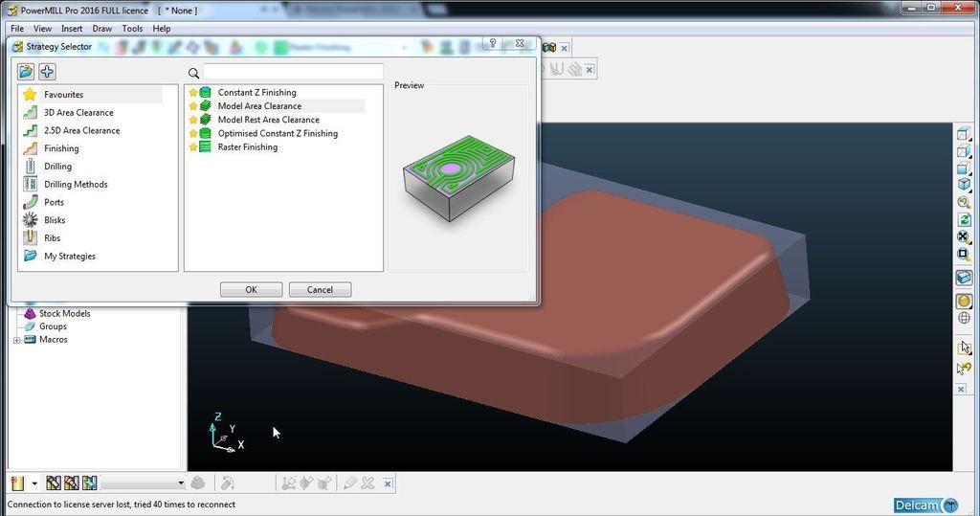Select the Ribs category
The image size is (980, 516).
pyautogui.click(x=52, y=238)
